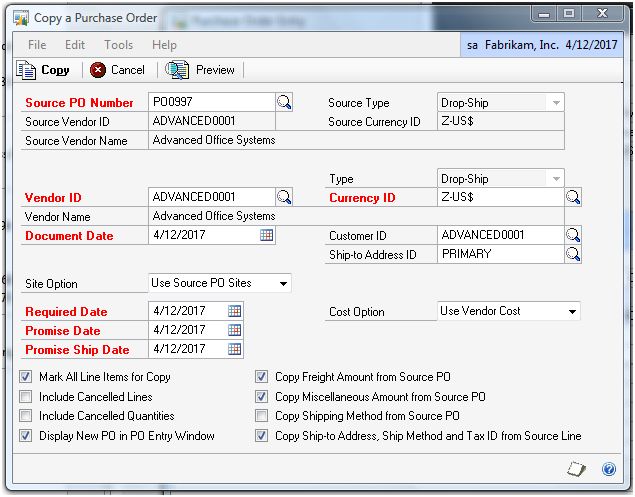Screen dimensions: 635x497
Task: Toggle Copy Miscellaneous Amount from Source PO
Action: (262, 397)
